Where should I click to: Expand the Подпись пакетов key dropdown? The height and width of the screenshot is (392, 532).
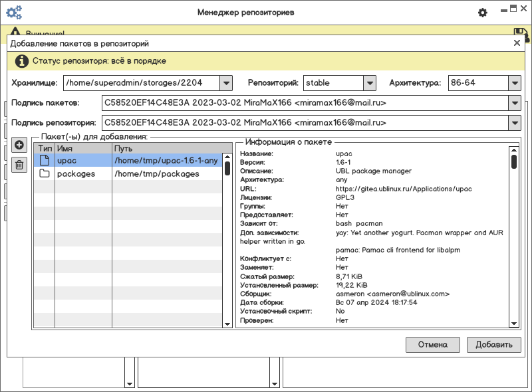514,103
